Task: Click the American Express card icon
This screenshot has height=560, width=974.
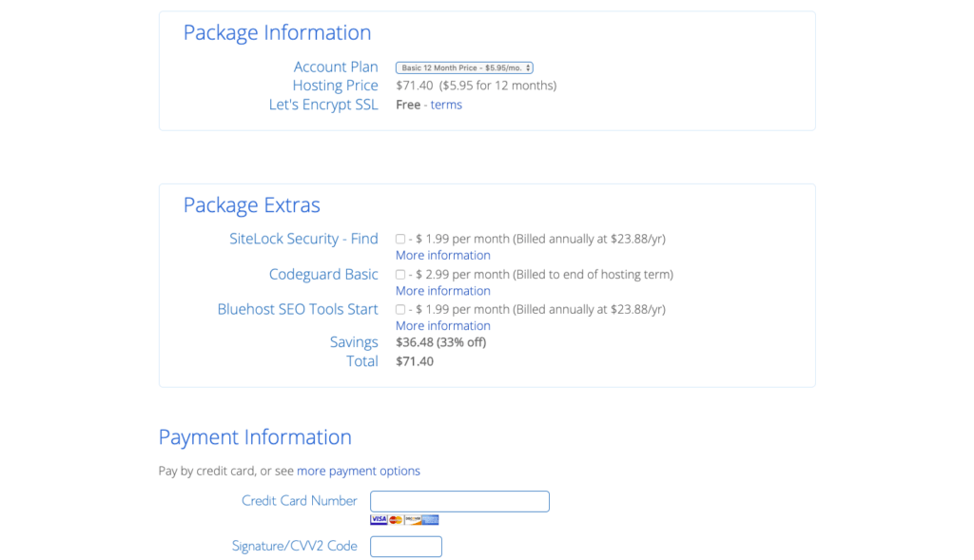Action: point(431,520)
